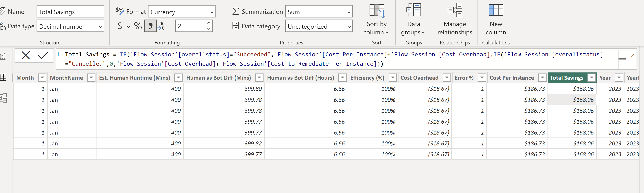The width and height of the screenshot is (644, 193).
Task: Switch to Model view in sidebar
Action: (3, 98)
